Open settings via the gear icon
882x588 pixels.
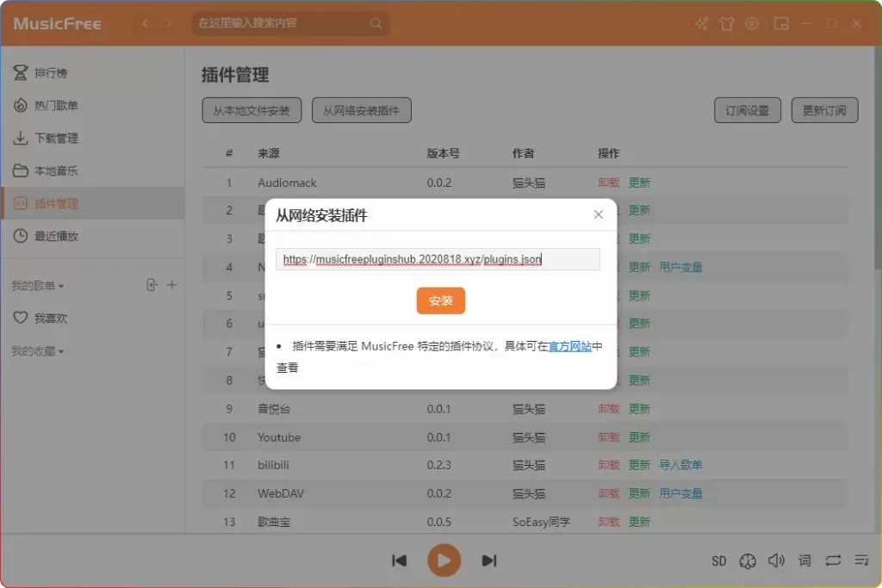751,23
